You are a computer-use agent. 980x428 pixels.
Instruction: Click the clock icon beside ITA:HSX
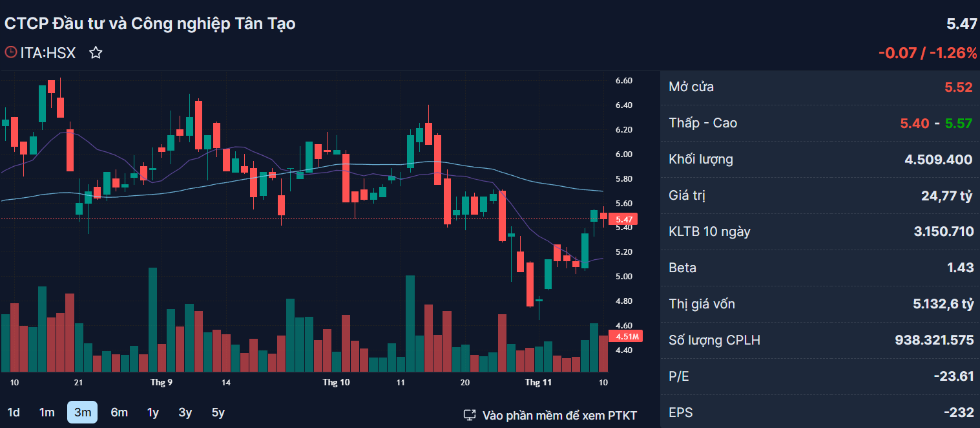coord(10,52)
